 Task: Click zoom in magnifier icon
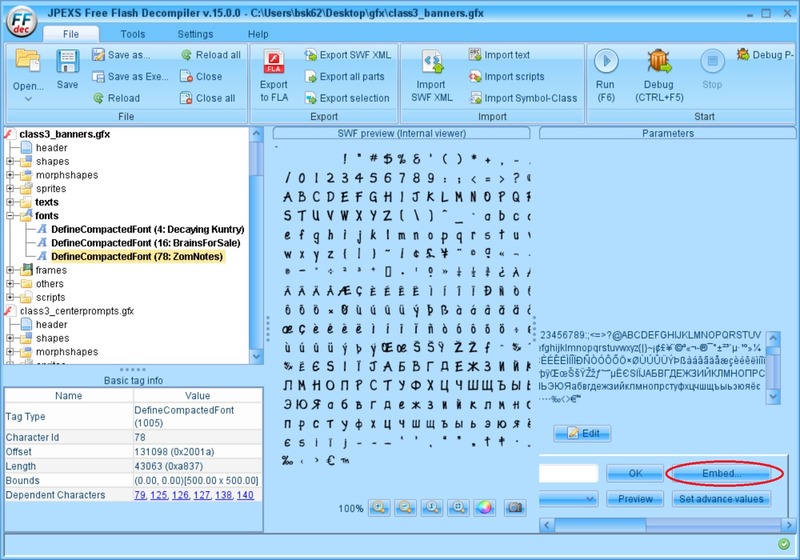[379, 507]
